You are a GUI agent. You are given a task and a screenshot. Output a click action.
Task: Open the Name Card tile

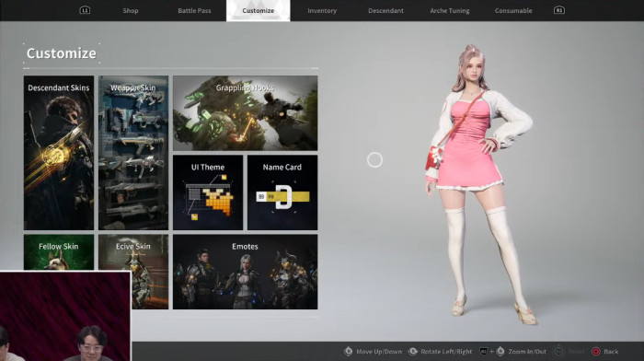pyautogui.click(x=282, y=192)
